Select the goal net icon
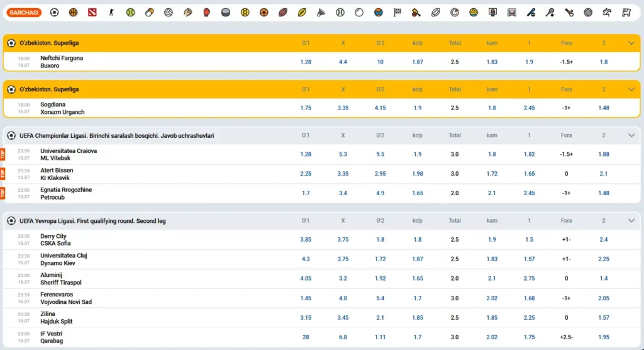This screenshot has height=350, width=644. [x=512, y=13]
